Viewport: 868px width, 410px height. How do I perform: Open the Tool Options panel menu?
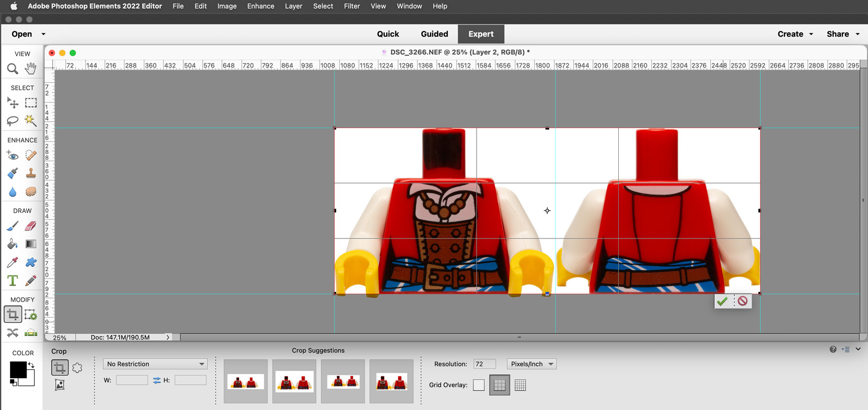(846, 349)
